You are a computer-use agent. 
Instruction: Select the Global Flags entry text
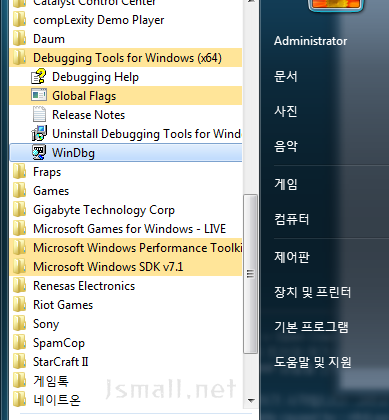84,96
